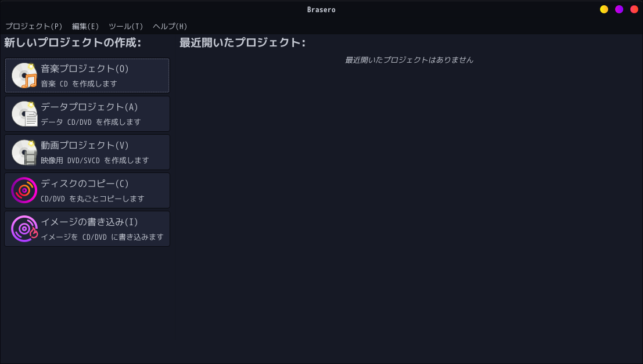This screenshot has height=364, width=643.
Task: Click the 新しいプロジェクトの作成 heading
Action: [x=73, y=42]
